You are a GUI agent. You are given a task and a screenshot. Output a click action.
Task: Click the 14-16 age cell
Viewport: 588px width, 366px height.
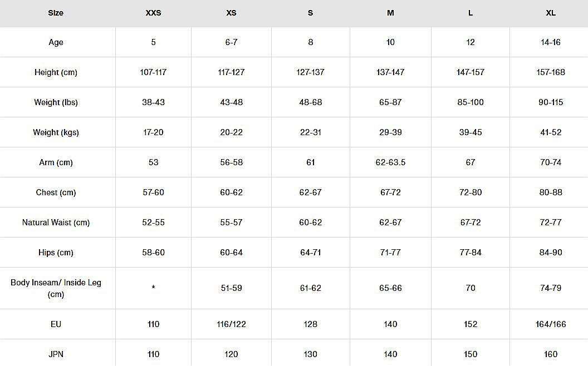tap(550, 42)
